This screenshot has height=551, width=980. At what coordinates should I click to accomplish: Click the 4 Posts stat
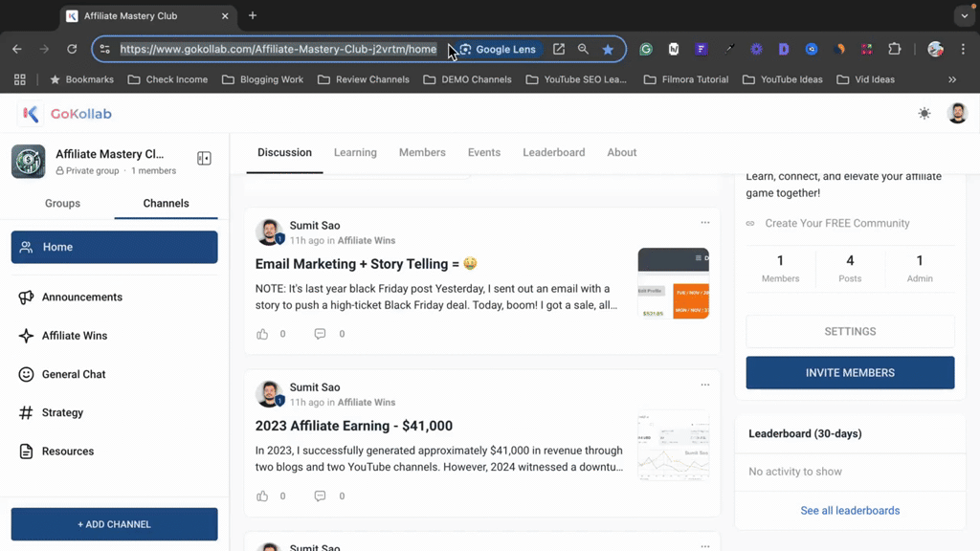850,268
